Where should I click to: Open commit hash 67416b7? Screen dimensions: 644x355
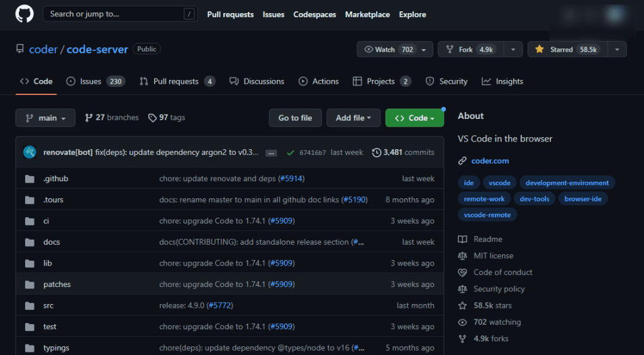pyautogui.click(x=313, y=153)
